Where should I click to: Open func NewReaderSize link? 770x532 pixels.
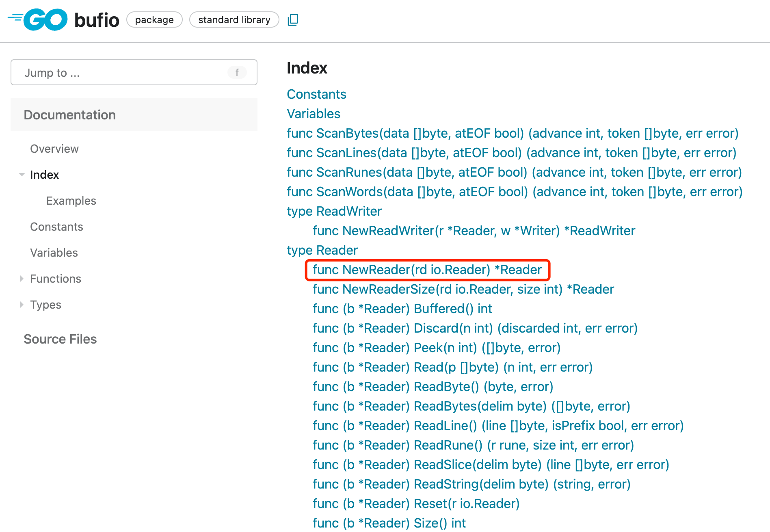click(463, 289)
